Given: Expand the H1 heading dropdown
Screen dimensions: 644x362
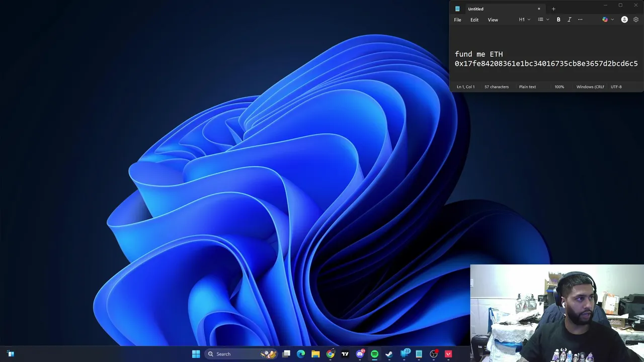Looking at the screenshot, I should coord(525,20).
